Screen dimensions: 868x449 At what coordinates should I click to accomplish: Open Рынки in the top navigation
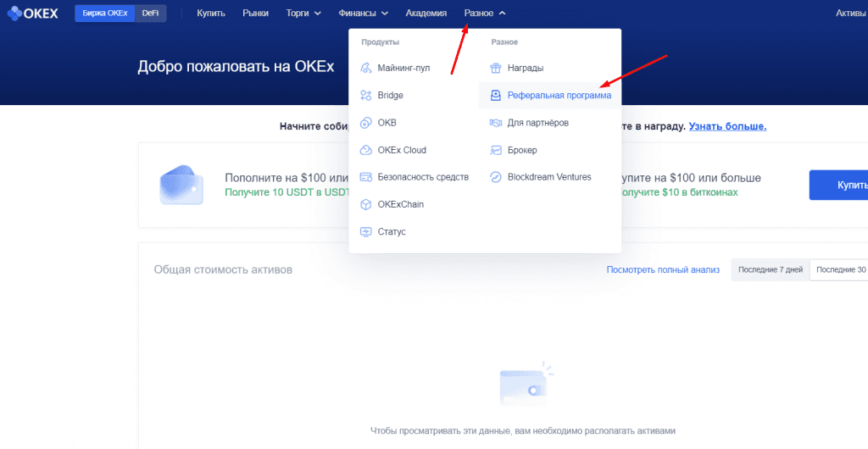pyautogui.click(x=255, y=14)
